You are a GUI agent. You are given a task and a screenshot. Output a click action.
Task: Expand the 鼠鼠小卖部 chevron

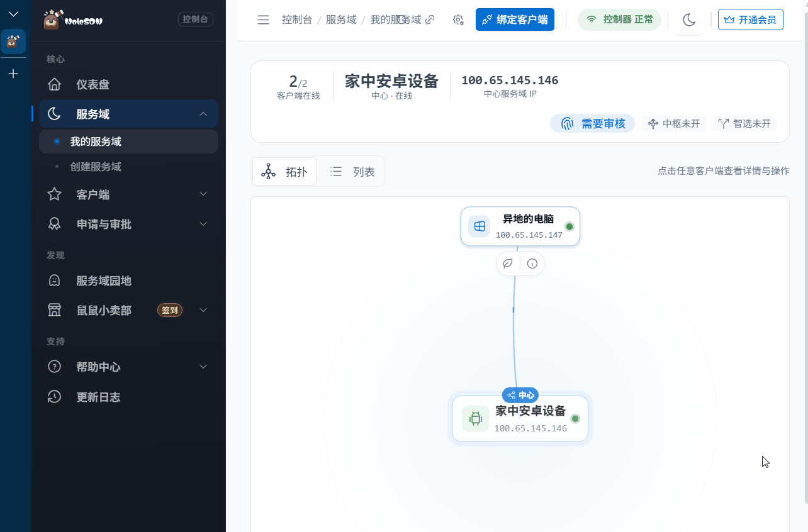coord(203,310)
